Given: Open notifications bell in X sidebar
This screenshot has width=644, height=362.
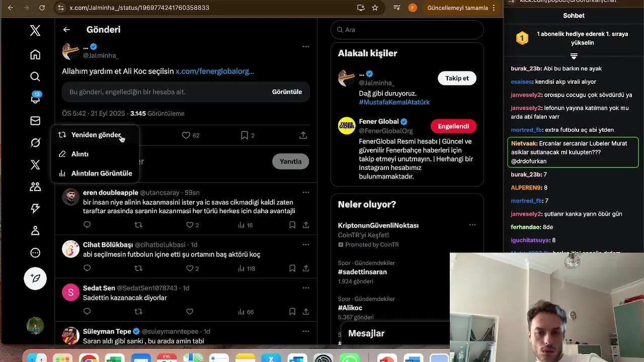Looking at the screenshot, I should [35, 98].
